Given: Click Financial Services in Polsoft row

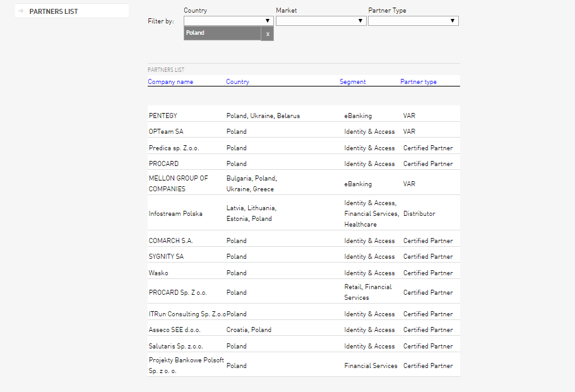Looking at the screenshot, I should (370, 365).
